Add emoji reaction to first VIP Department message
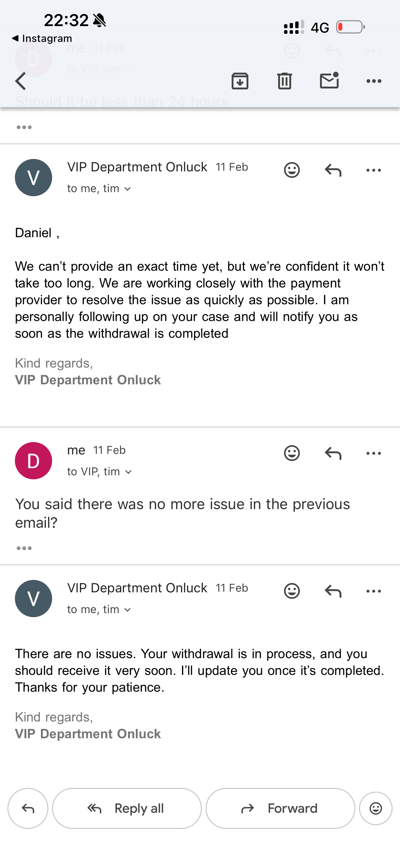400x868 pixels. 291,170
